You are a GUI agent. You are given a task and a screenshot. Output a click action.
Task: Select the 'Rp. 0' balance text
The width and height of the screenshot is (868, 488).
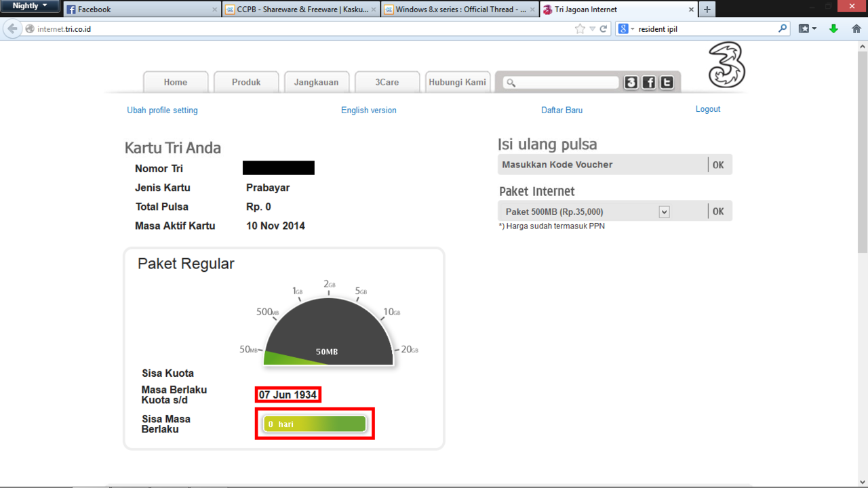[258, 207]
